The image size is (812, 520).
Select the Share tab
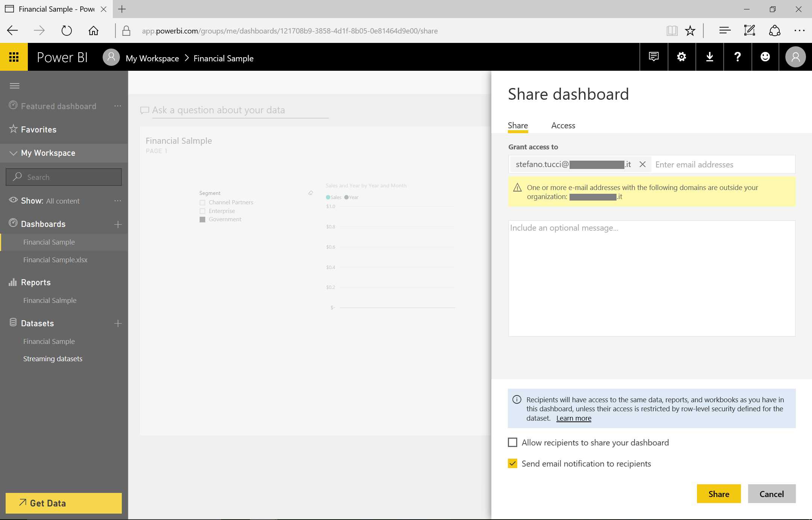(518, 125)
